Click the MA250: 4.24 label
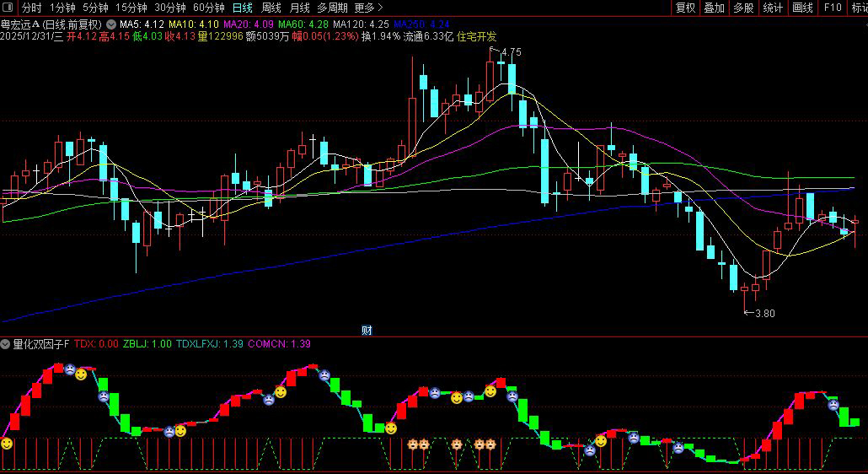 coord(421,24)
